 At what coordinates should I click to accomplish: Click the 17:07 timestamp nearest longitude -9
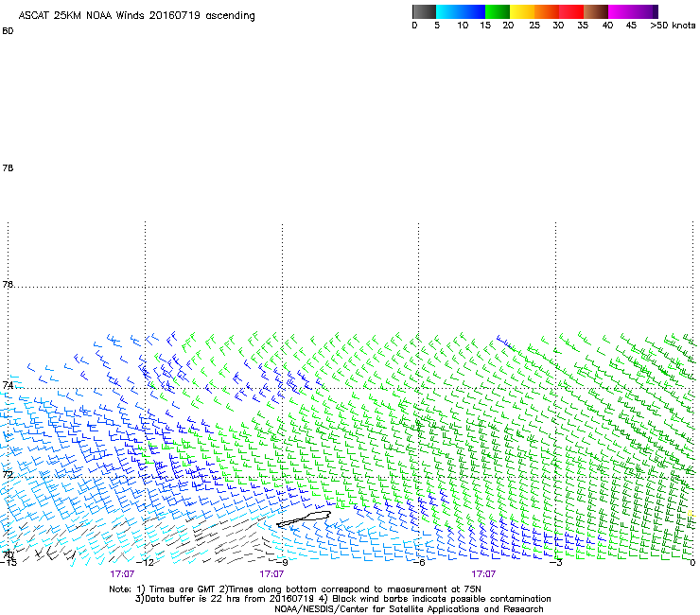click(271, 574)
